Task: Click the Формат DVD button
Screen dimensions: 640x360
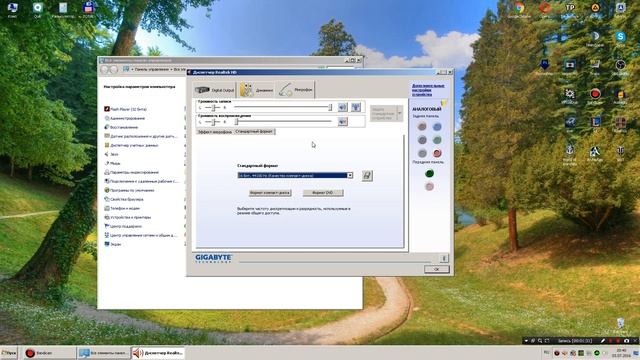Action: tap(323, 193)
